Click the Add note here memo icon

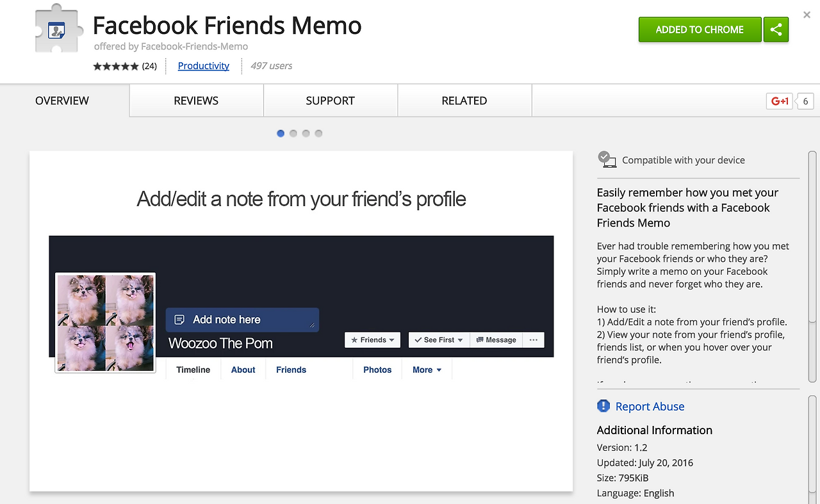[x=180, y=320]
